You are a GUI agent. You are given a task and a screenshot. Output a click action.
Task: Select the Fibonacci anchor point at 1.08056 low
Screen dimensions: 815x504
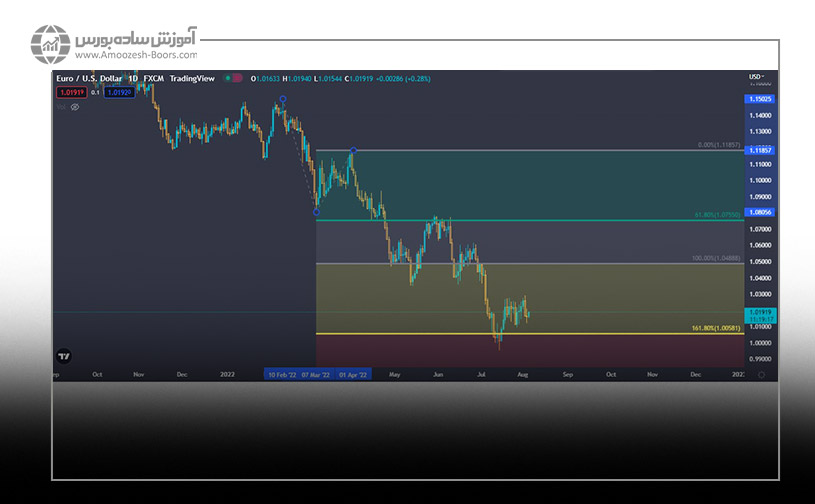[316, 212]
